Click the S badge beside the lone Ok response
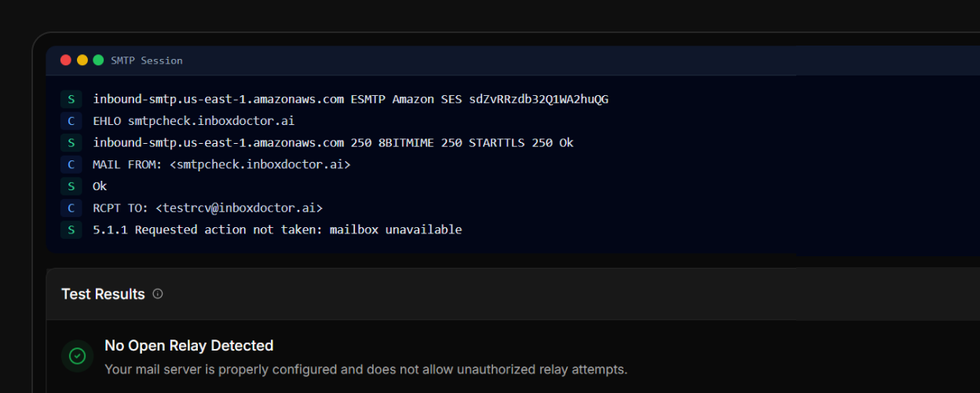The image size is (980, 393). pos(71,186)
